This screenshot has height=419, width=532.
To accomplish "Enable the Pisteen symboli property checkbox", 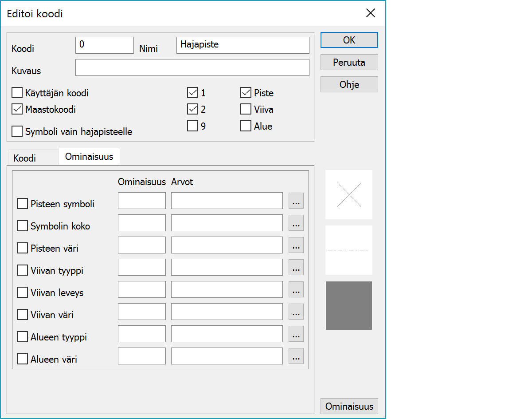I will pyautogui.click(x=22, y=204).
